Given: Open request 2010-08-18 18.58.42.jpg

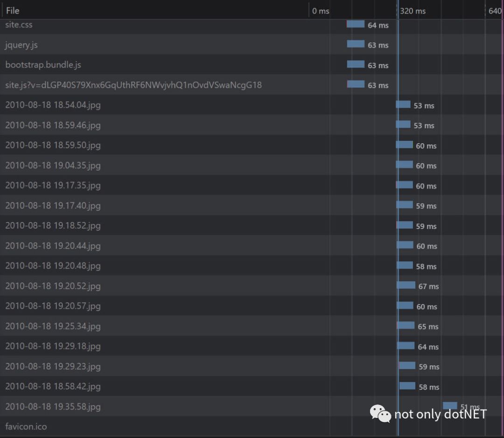Looking at the screenshot, I should pos(252,386).
